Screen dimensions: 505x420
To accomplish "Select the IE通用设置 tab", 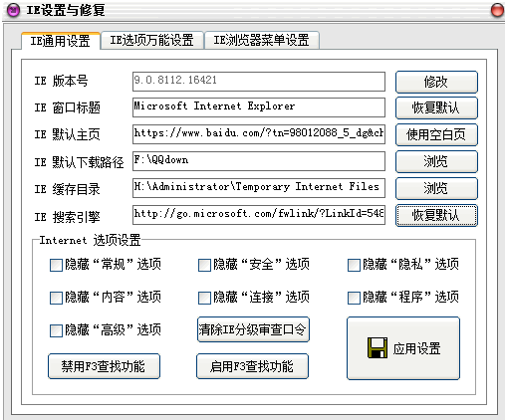I will (61, 41).
